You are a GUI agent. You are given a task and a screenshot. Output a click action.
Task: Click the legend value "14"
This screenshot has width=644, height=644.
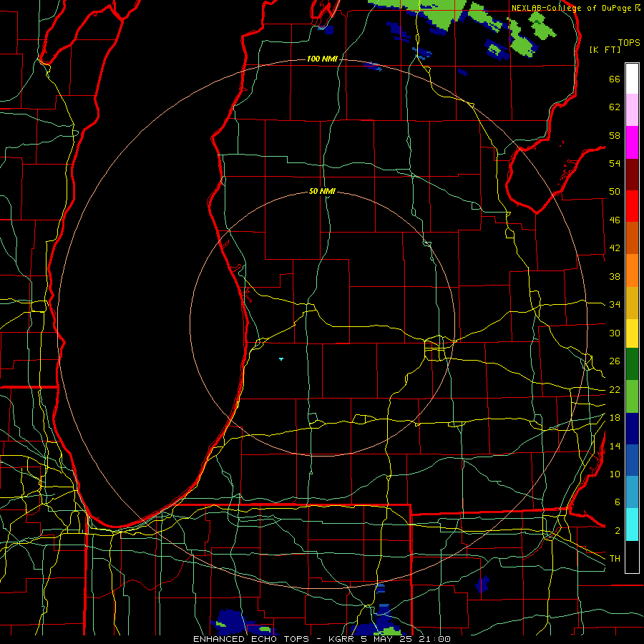(x=615, y=446)
